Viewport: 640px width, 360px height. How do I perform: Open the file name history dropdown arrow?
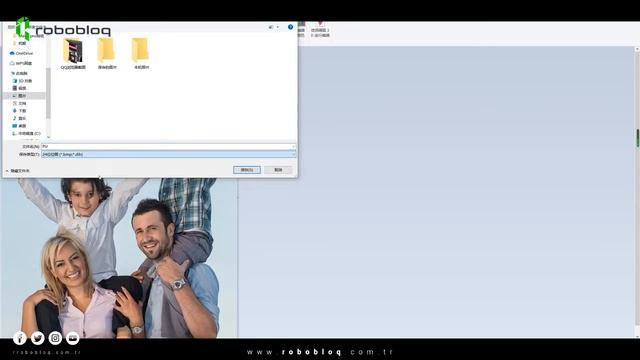pos(293,146)
